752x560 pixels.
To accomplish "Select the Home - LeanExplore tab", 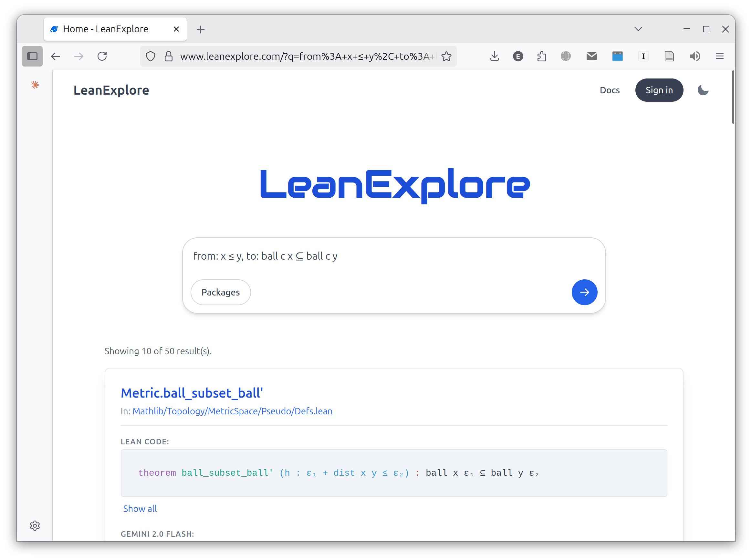I will (x=115, y=29).
